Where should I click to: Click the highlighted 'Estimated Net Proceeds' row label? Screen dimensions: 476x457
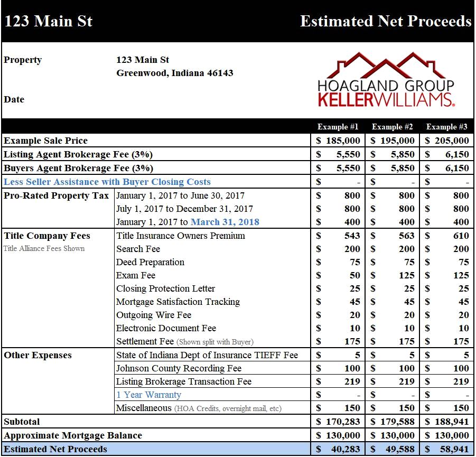point(55,450)
